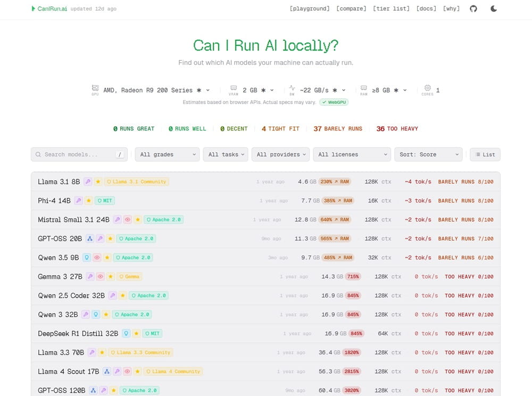Click the star icon on Mistral Small 3.1 24B
The image size is (532, 396).
pos(138,220)
